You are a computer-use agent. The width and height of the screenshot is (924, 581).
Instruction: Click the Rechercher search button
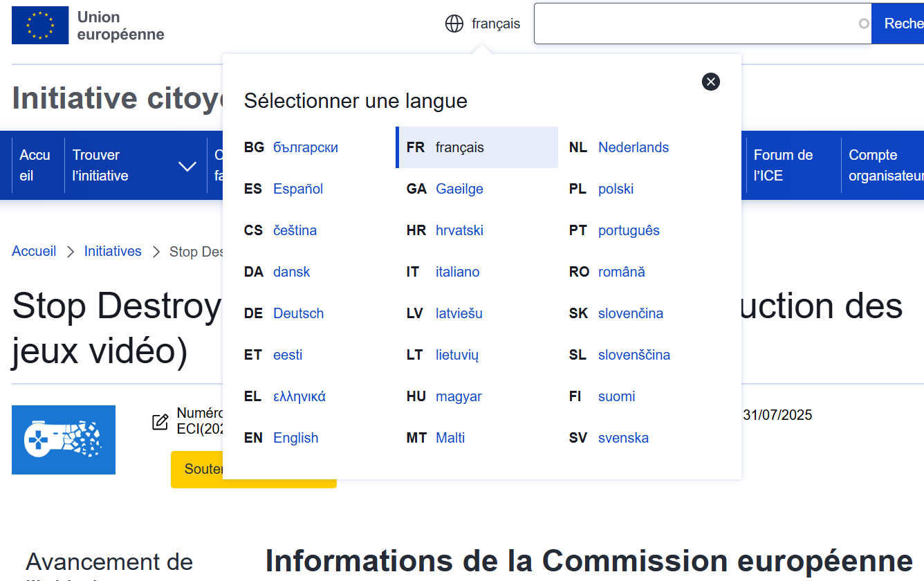898,24
